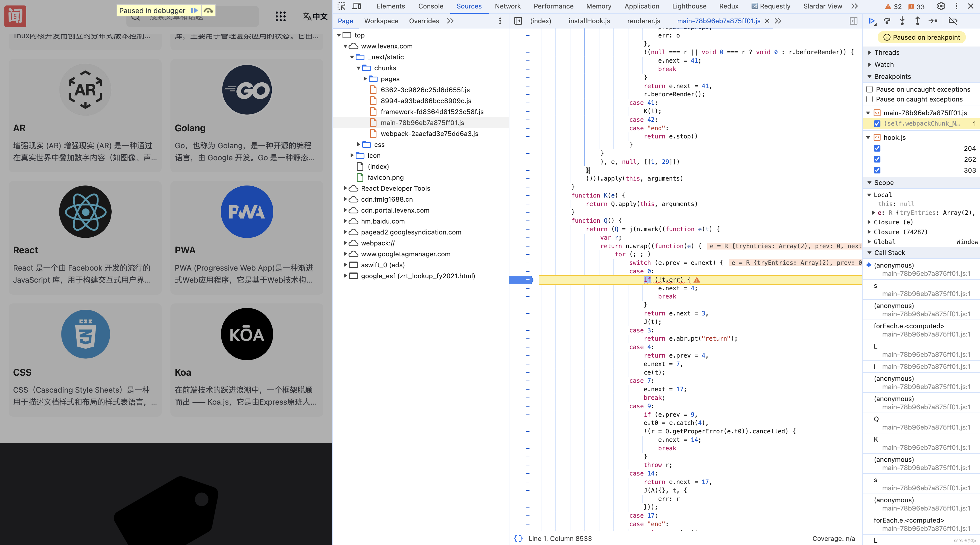Open the renderer.js file tab
This screenshot has height=545, width=980.
tap(644, 21)
